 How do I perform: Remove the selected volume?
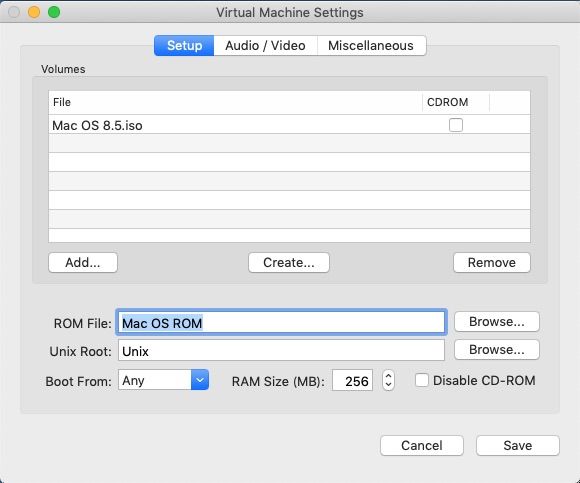click(x=492, y=263)
